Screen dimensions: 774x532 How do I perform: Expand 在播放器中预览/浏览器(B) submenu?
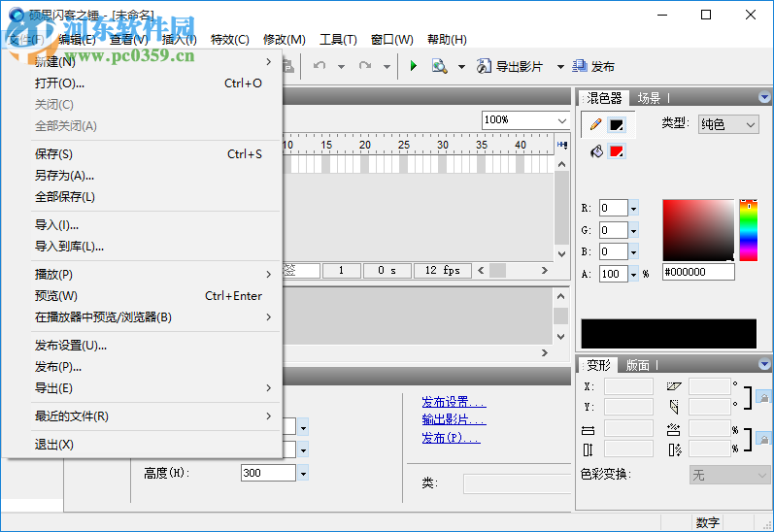156,316
